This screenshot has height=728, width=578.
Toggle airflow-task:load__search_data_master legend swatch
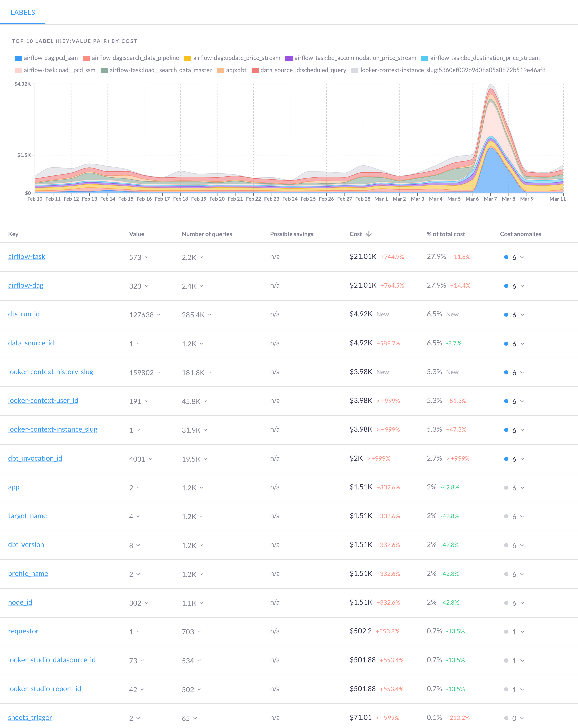coord(104,71)
